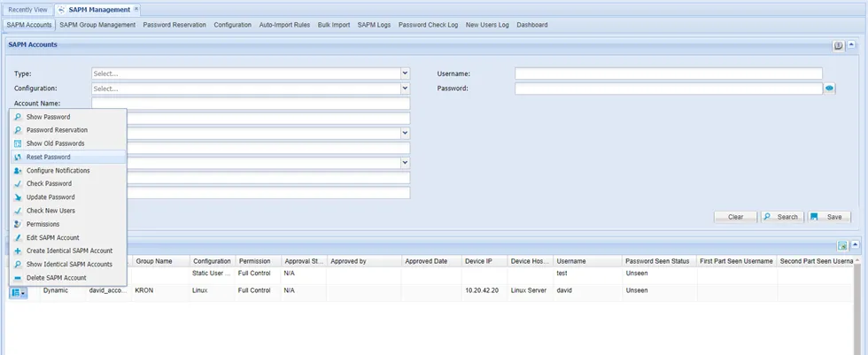Click the Password Seen Status column header

(659, 261)
